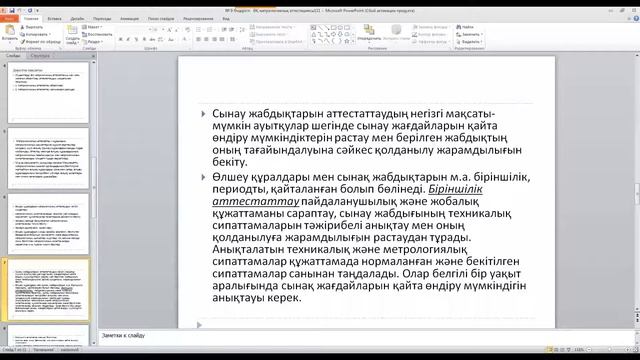Viewport: 640px width, 360px height.
Task: Apply bold formatting with the Ж icon
Action: 121,40
